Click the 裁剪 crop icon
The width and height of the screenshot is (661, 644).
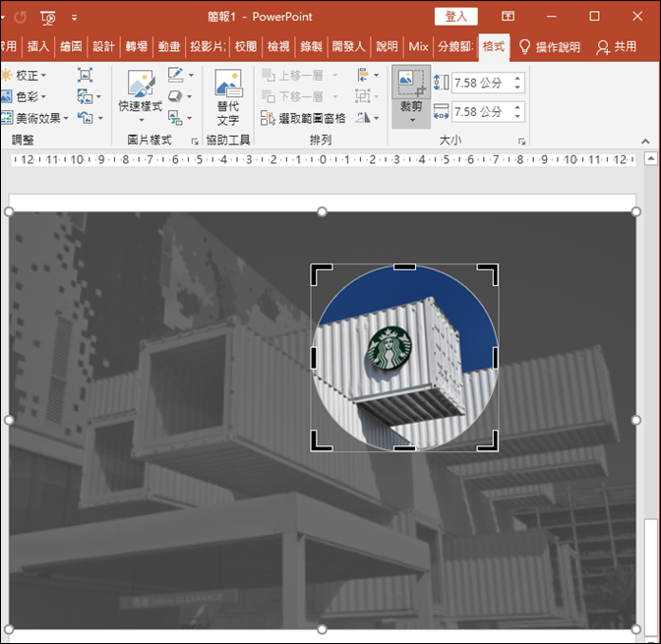click(411, 83)
